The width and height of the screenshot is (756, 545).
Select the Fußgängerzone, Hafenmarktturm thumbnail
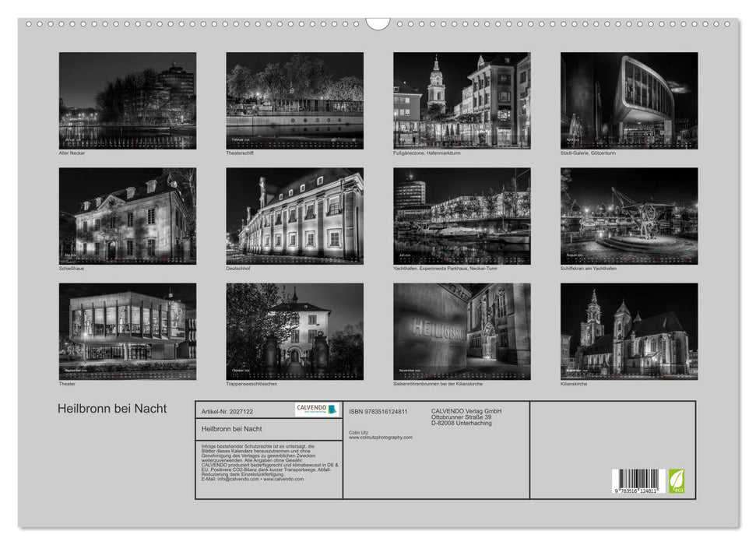pos(462,100)
